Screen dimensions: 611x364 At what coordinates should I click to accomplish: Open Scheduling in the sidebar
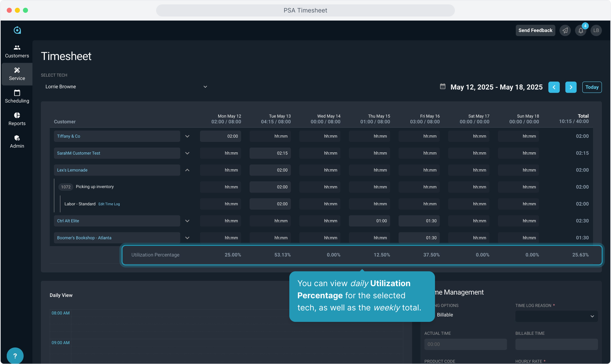pyautogui.click(x=17, y=96)
